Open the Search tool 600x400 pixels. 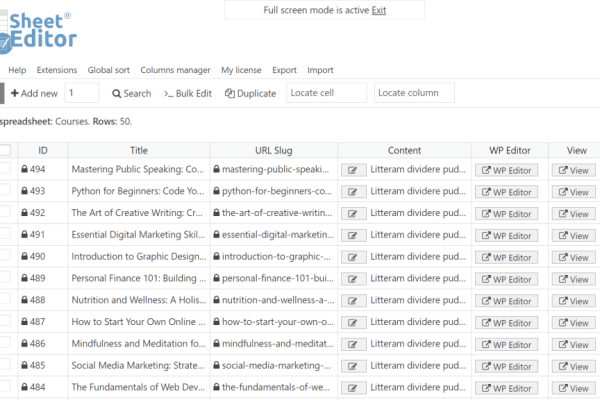tap(132, 93)
